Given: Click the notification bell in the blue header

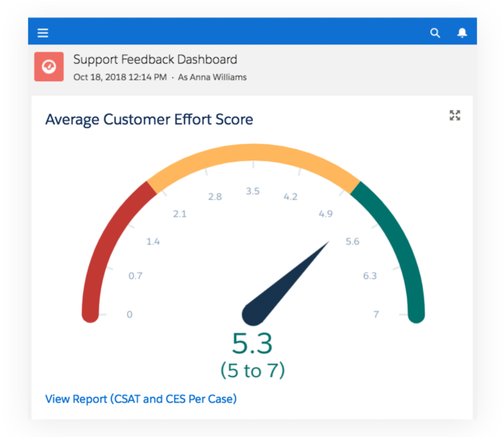Looking at the screenshot, I should (x=462, y=33).
